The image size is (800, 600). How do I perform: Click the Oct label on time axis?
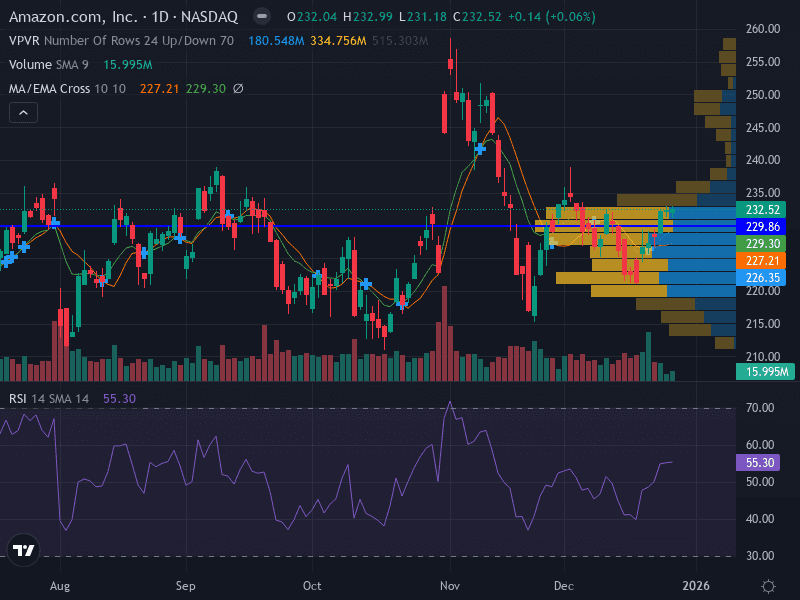(312, 586)
